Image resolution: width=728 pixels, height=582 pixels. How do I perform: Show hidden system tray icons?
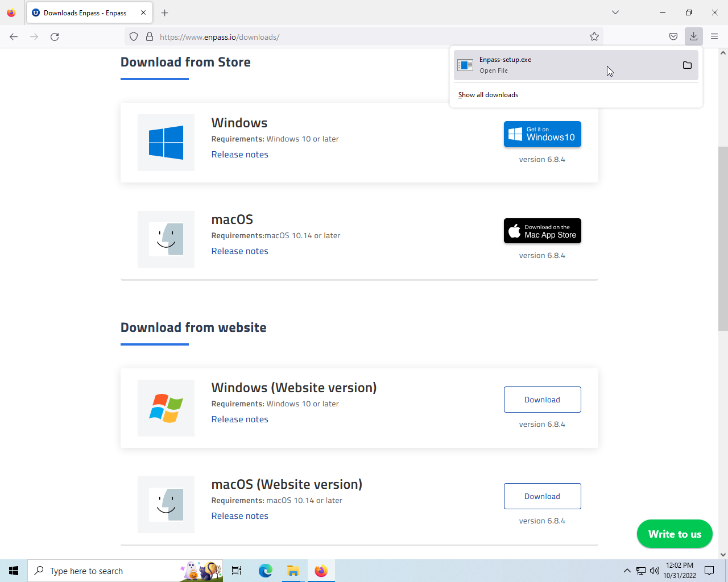(627, 571)
